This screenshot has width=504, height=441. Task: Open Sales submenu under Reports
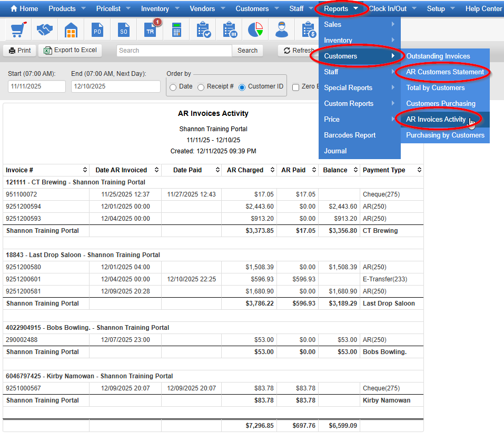(x=359, y=24)
